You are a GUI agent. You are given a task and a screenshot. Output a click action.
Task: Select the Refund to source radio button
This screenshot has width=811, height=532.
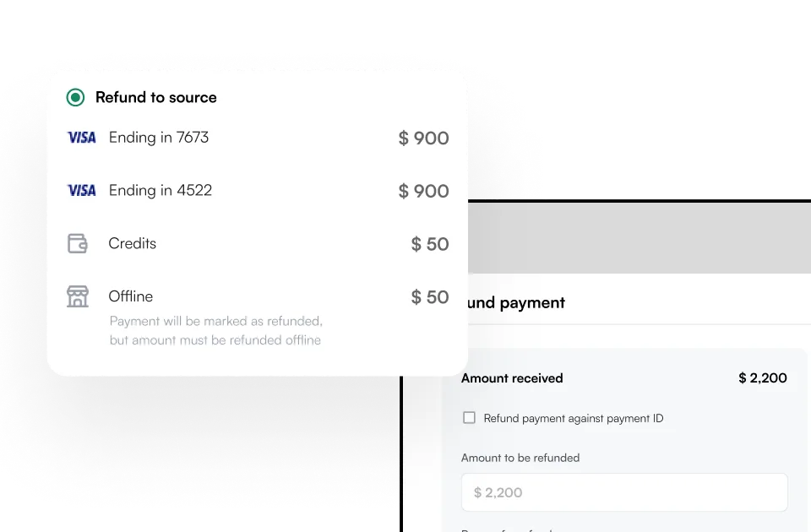[74, 97]
